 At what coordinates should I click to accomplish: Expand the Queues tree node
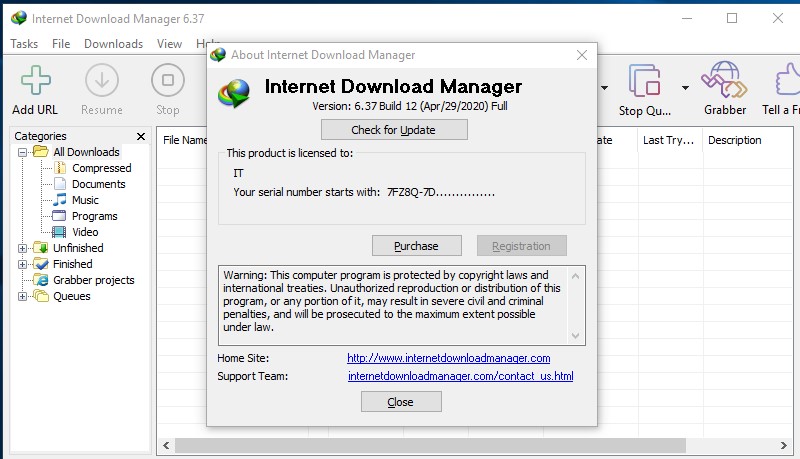pos(22,296)
